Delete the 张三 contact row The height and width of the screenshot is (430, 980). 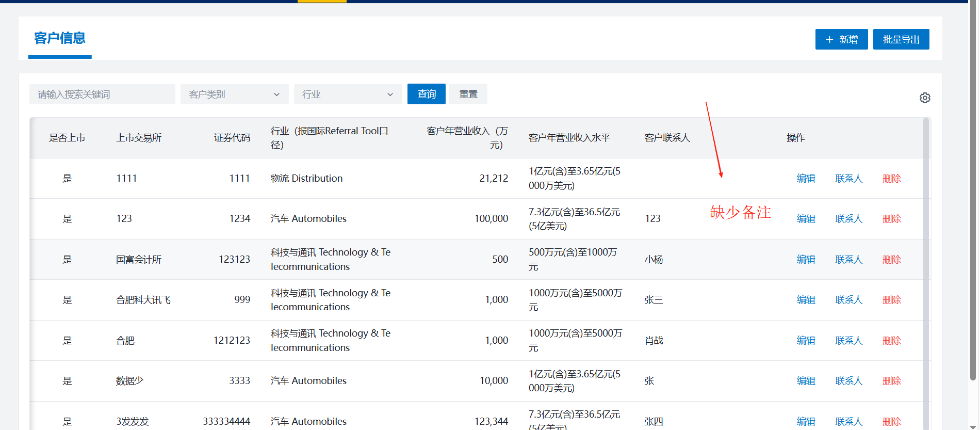coord(891,300)
